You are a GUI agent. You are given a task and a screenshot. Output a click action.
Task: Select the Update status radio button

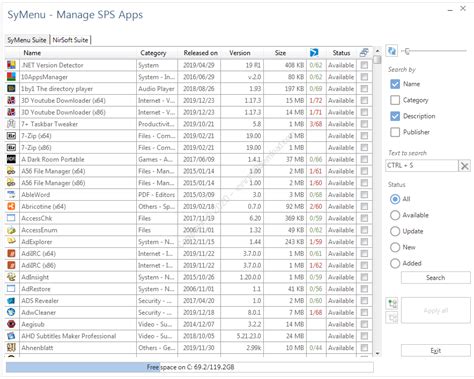pyautogui.click(x=395, y=231)
